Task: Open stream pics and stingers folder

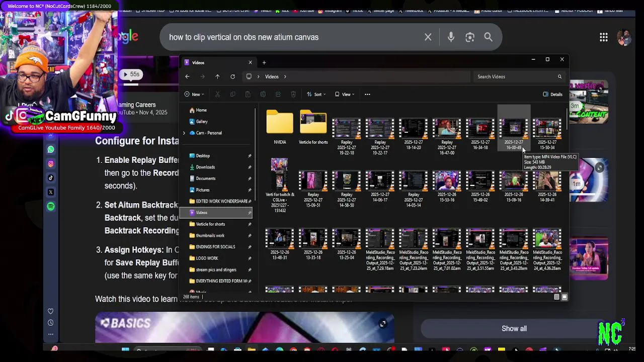Action: (x=216, y=269)
